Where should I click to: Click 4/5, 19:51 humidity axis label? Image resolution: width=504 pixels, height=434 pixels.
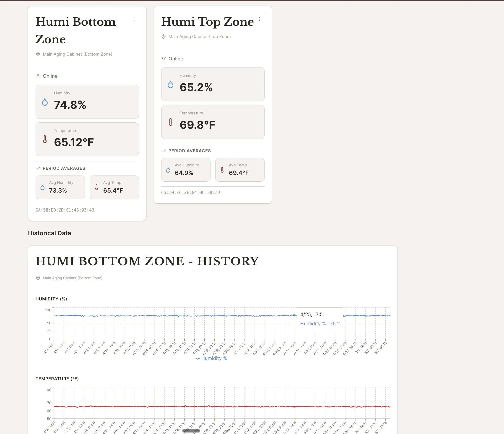click(50, 348)
